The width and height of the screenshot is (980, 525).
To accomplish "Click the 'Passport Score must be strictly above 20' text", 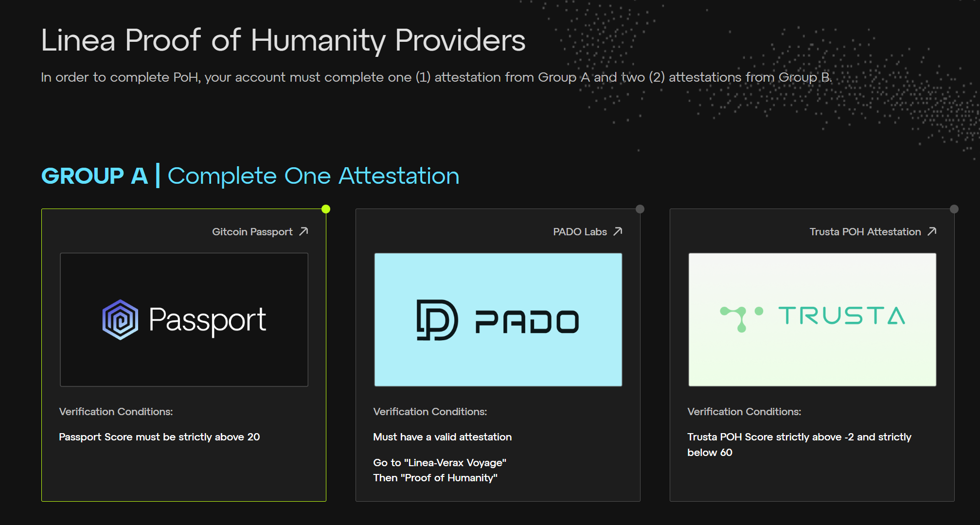I will tap(159, 437).
